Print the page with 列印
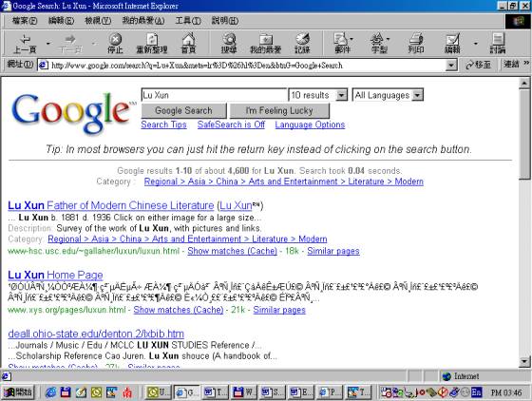This screenshot has height=401, width=532. pyautogui.click(x=416, y=44)
